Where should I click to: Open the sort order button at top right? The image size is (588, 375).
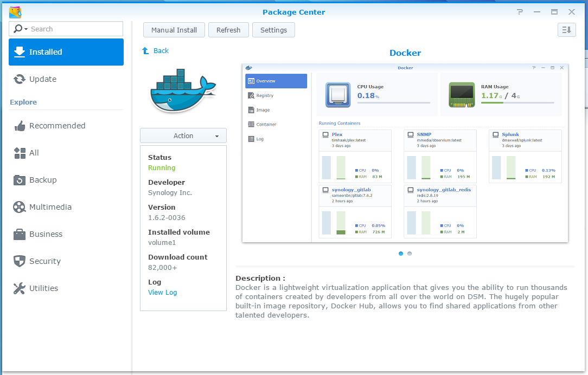pos(566,30)
